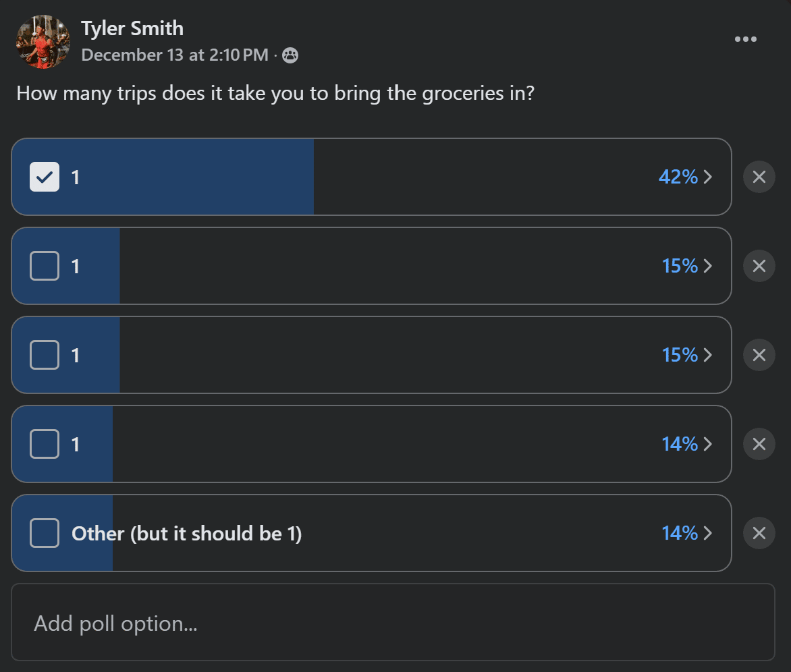Click Tyler Smith's profile picture

[x=43, y=42]
